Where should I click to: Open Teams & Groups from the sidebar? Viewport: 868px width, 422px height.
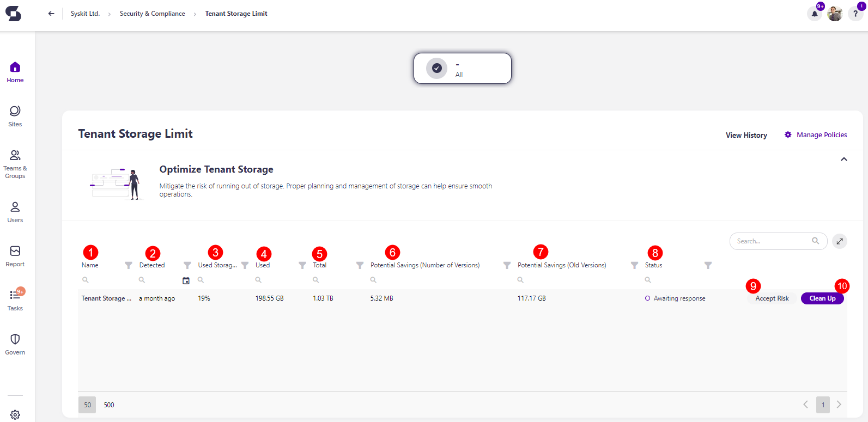pyautogui.click(x=15, y=156)
